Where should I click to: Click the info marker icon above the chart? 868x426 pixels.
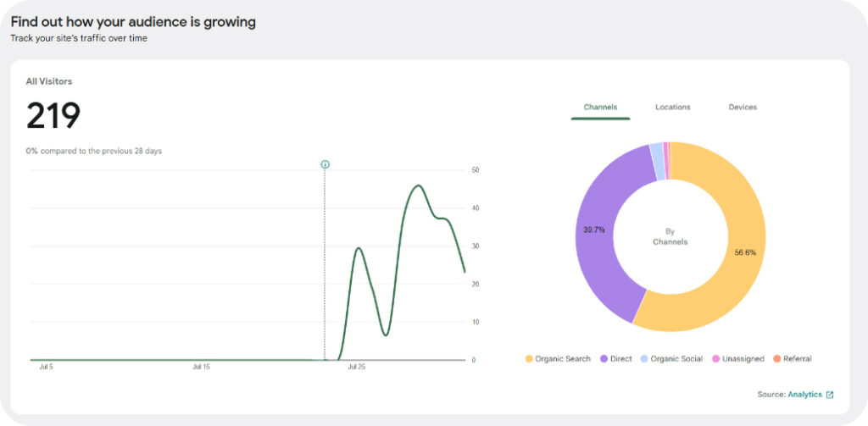tap(325, 164)
